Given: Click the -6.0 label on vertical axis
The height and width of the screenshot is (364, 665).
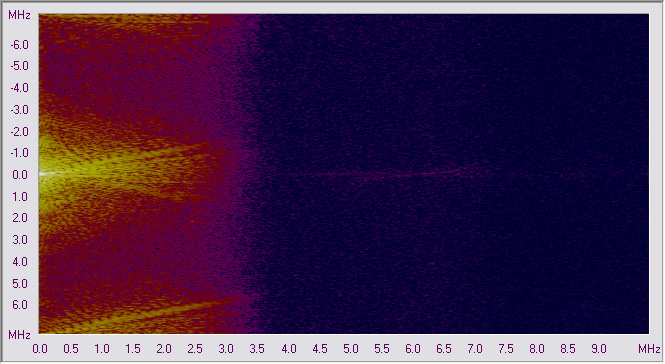Looking at the screenshot, I should pos(20,45).
